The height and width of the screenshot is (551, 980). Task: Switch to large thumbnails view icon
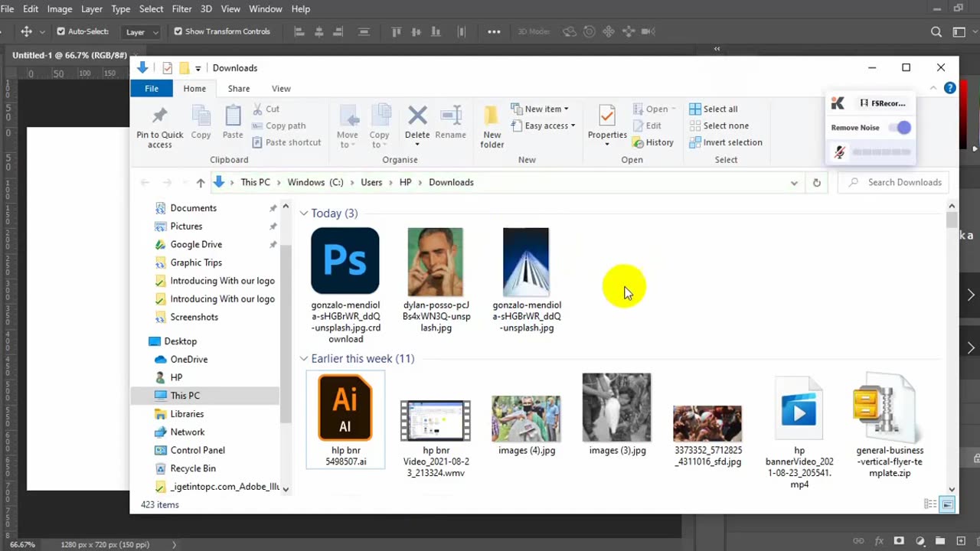coord(947,504)
